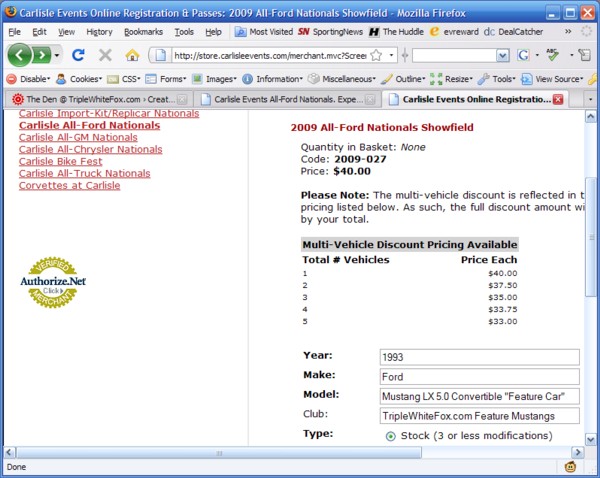Open the search box dropdown arrow
Screen dimensions: 600x478
pyautogui.click(x=502, y=56)
